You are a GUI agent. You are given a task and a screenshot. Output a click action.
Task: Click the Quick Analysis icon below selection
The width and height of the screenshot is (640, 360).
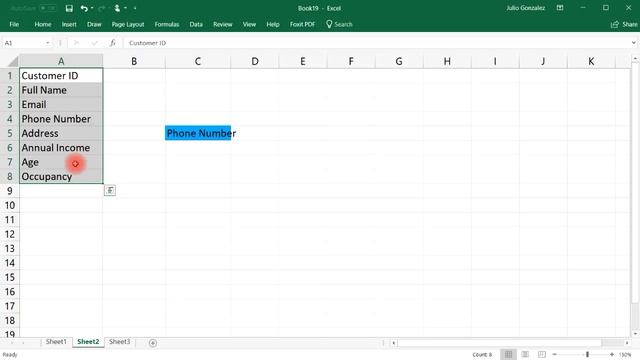[x=110, y=190]
